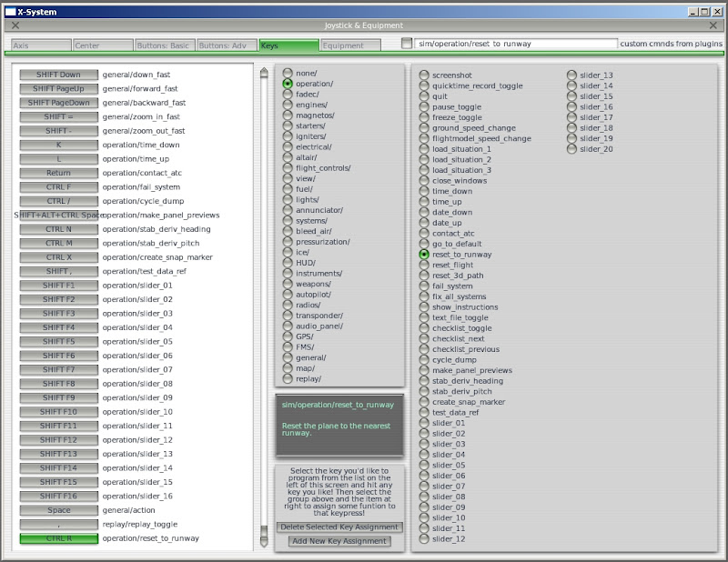
Task: Select the GPS/ group radio button
Action: pos(288,336)
